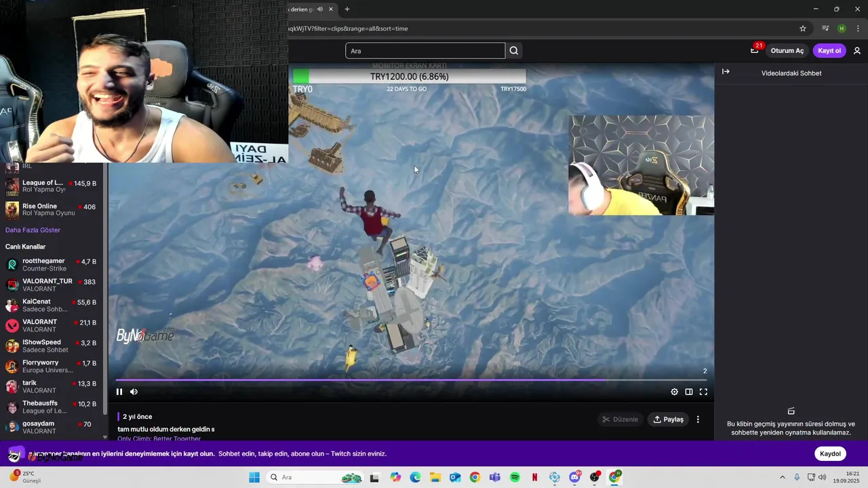Image resolution: width=868 pixels, height=488 pixels.
Task: Pause the clip playback
Action: 119,392
